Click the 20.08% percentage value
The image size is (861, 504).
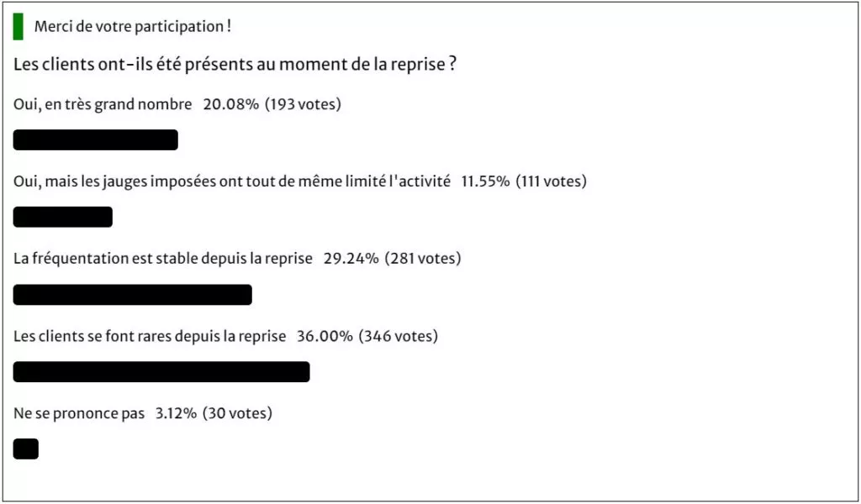tap(230, 104)
